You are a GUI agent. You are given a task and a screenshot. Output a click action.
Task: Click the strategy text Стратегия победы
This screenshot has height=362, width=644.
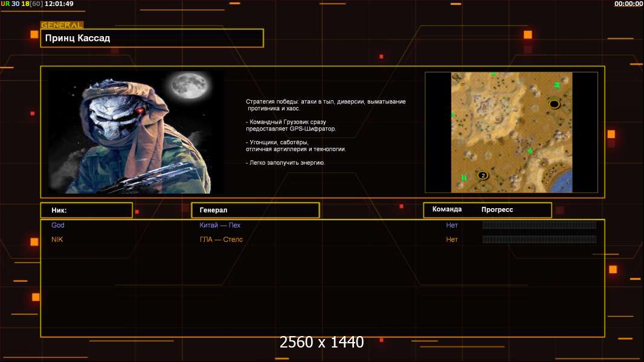pos(326,105)
